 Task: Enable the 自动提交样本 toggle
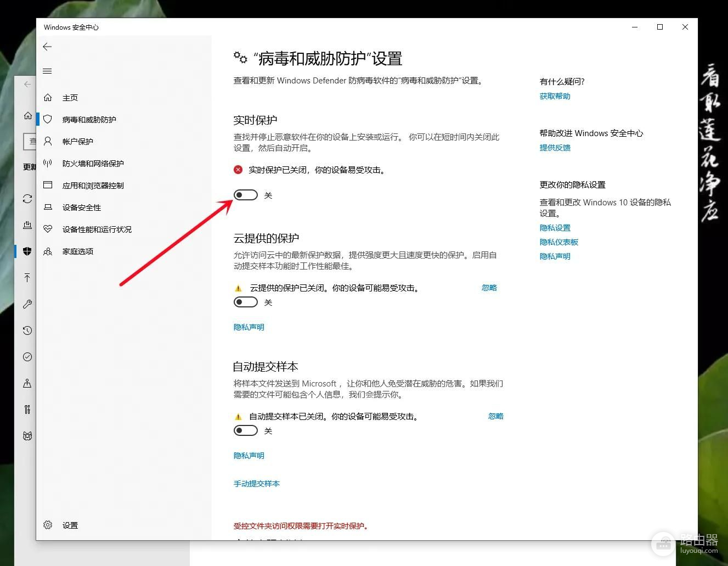point(245,431)
